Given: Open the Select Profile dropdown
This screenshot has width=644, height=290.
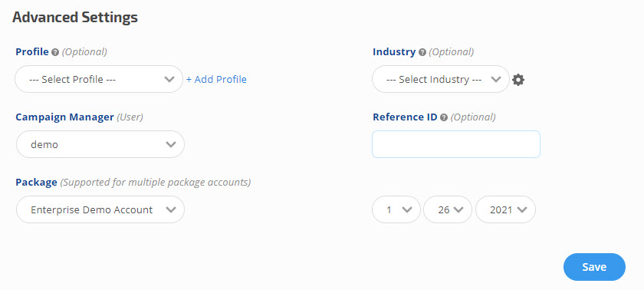Looking at the screenshot, I should click(99, 79).
